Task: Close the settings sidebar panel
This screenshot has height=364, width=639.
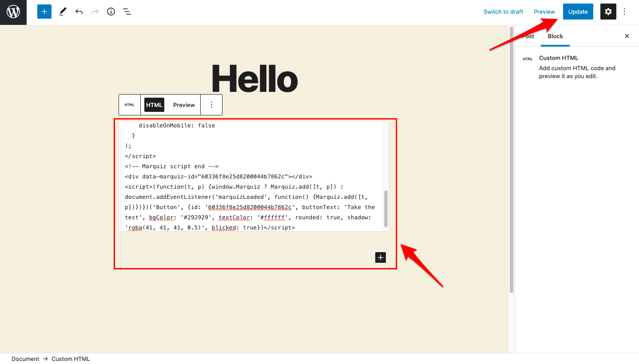Action: pyautogui.click(x=627, y=36)
